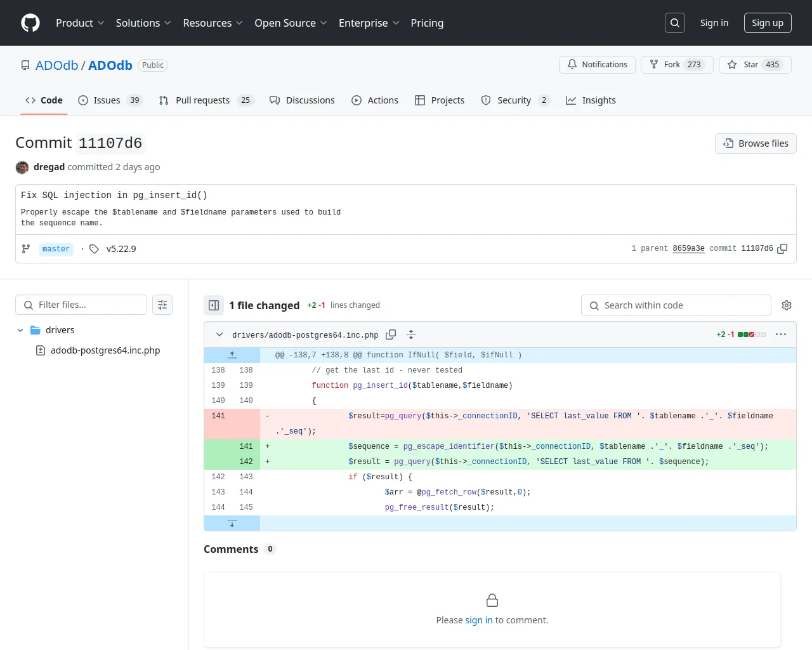The height and width of the screenshot is (650, 812).
Task: Click the Sign in header link
Action: click(714, 23)
